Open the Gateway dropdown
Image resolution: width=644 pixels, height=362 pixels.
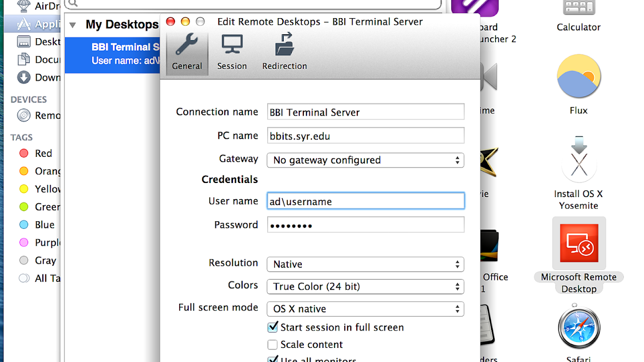click(366, 160)
